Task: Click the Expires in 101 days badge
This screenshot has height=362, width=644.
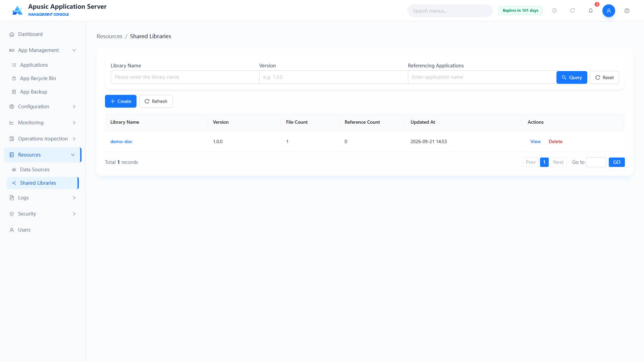Action: [x=520, y=10]
